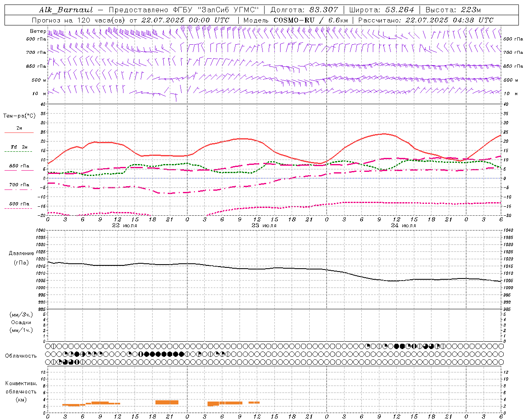Screen dimensions: 525x420
Task: Click the Облачность cloud cover row label
Action: [21, 356]
